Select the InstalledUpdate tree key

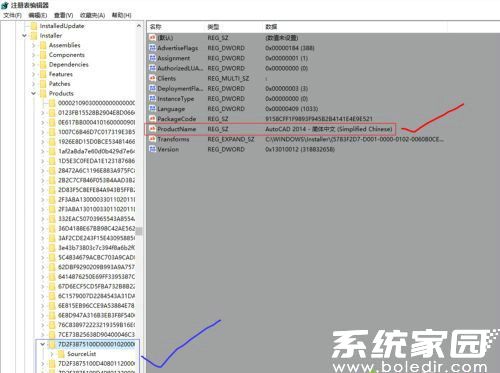coord(62,26)
